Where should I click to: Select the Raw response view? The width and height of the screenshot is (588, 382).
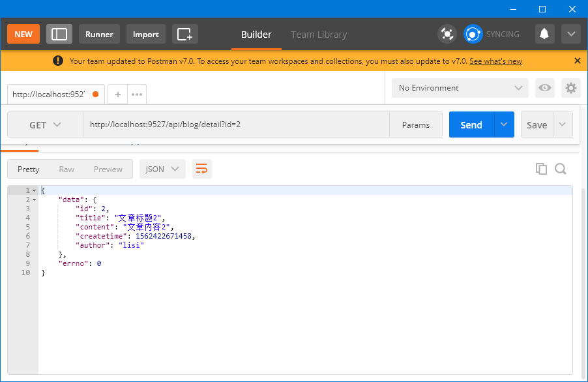tap(66, 169)
